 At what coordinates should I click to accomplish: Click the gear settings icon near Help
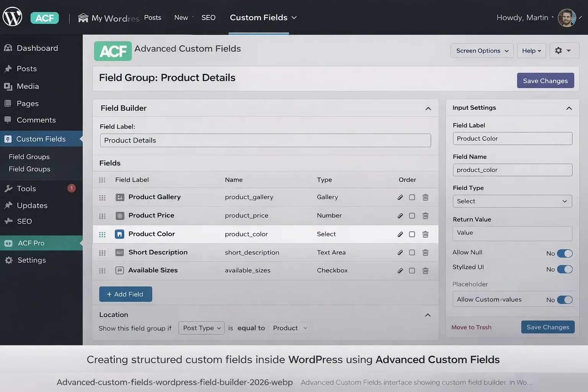(x=559, y=51)
